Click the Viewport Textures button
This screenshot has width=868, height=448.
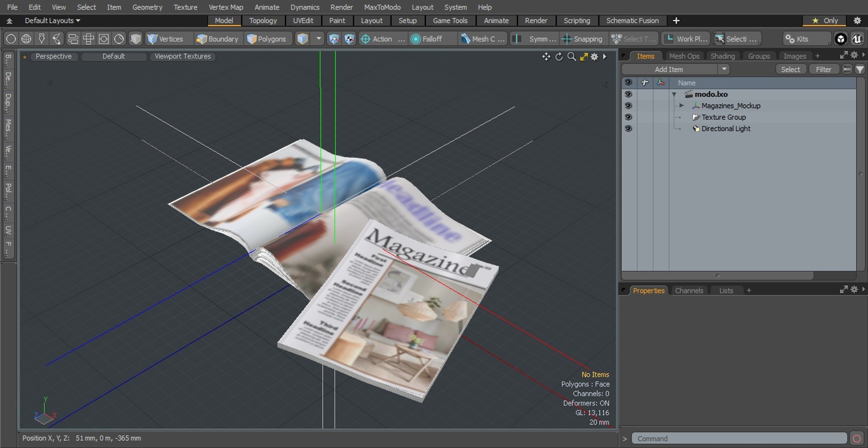point(183,56)
